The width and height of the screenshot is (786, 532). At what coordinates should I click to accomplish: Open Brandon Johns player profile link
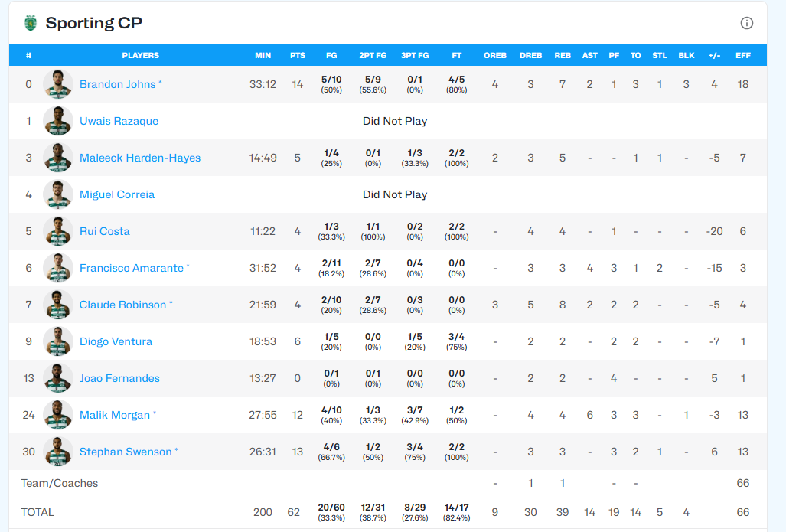[117, 84]
